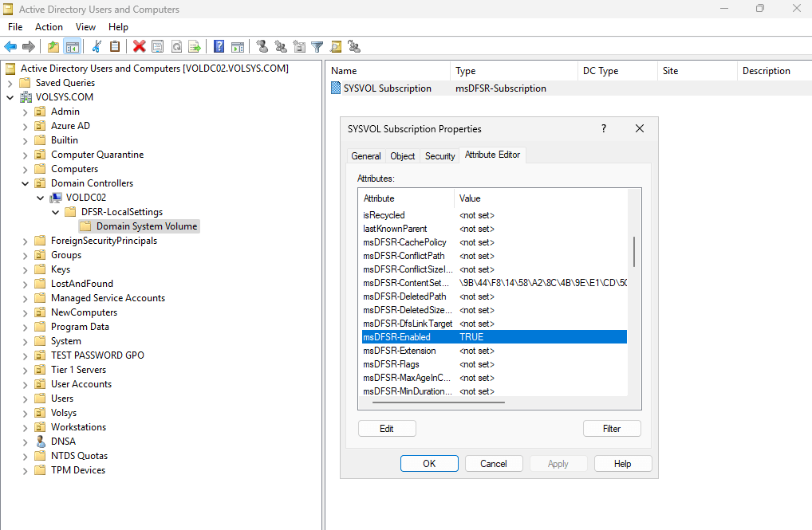This screenshot has width=812, height=530.
Task: Click the Cut scissors toolbar icon
Action: click(x=97, y=47)
